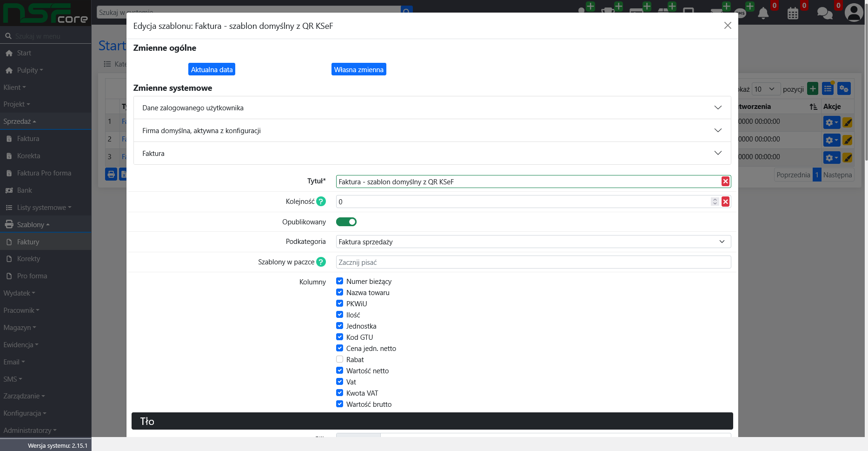Expand Dane zalogowanego użytkownika section
Screen dimensions: 868x451
click(x=432, y=108)
